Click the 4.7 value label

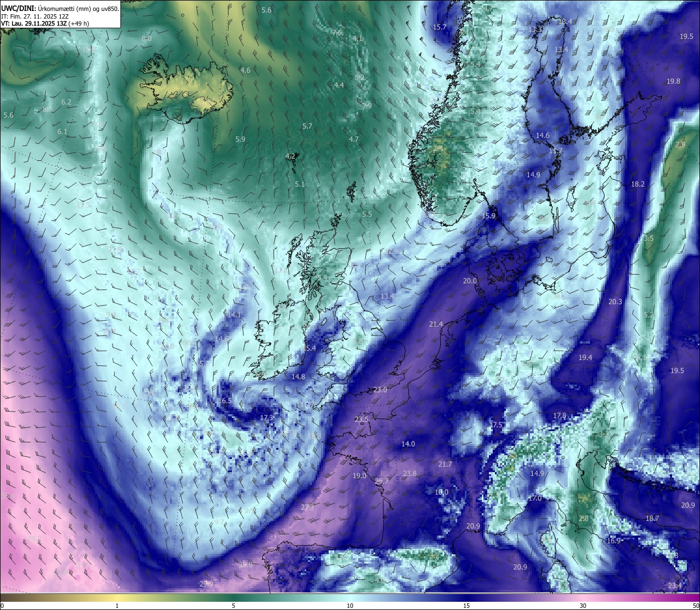click(354, 140)
